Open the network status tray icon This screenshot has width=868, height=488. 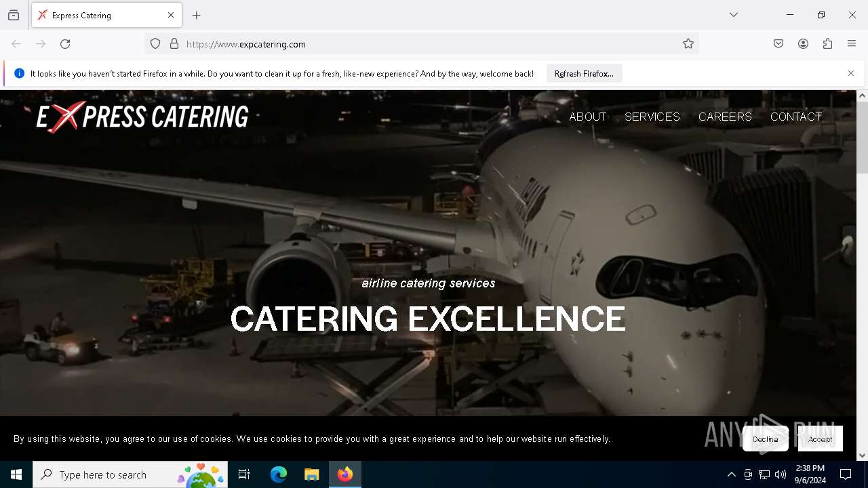[x=764, y=474]
